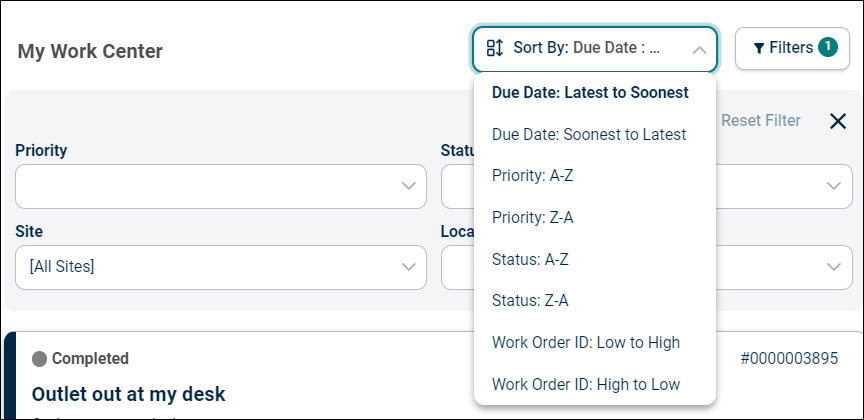The image size is (864, 420).
Task: Click the Reset Filter link
Action: (x=760, y=120)
